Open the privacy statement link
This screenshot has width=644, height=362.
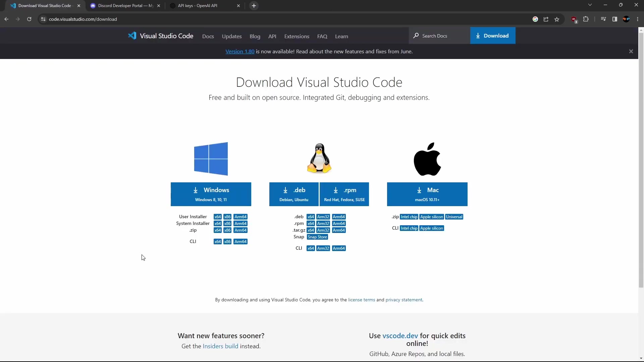(x=404, y=300)
